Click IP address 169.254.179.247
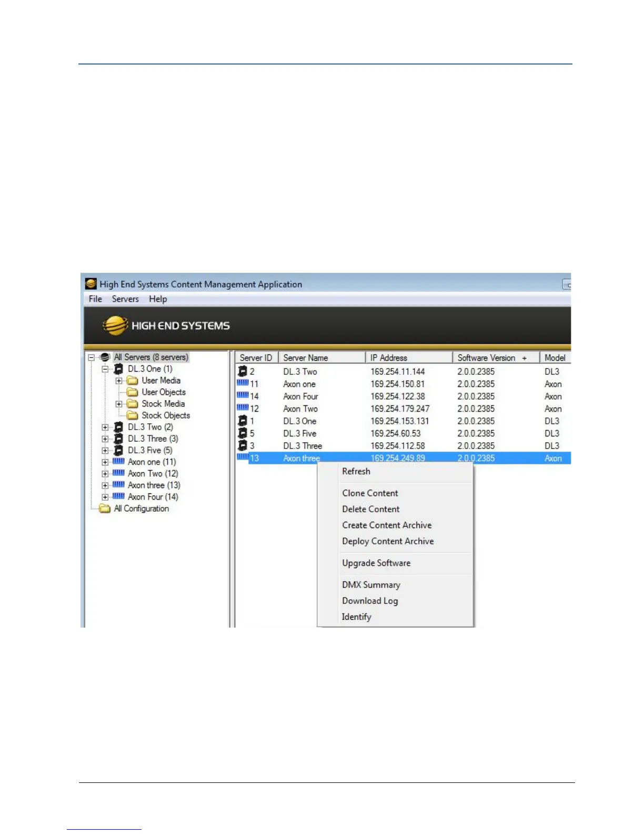This screenshot has width=644, height=834. point(400,409)
